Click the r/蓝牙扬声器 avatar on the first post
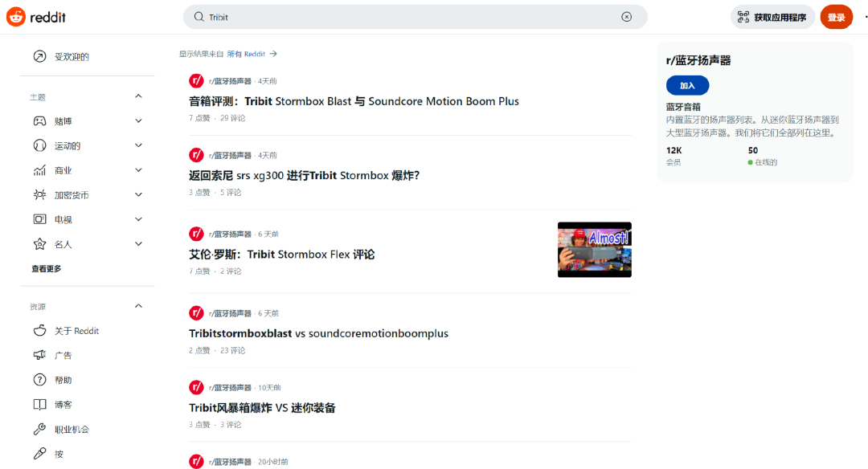Viewport: 868px width, 469px height. tap(197, 80)
